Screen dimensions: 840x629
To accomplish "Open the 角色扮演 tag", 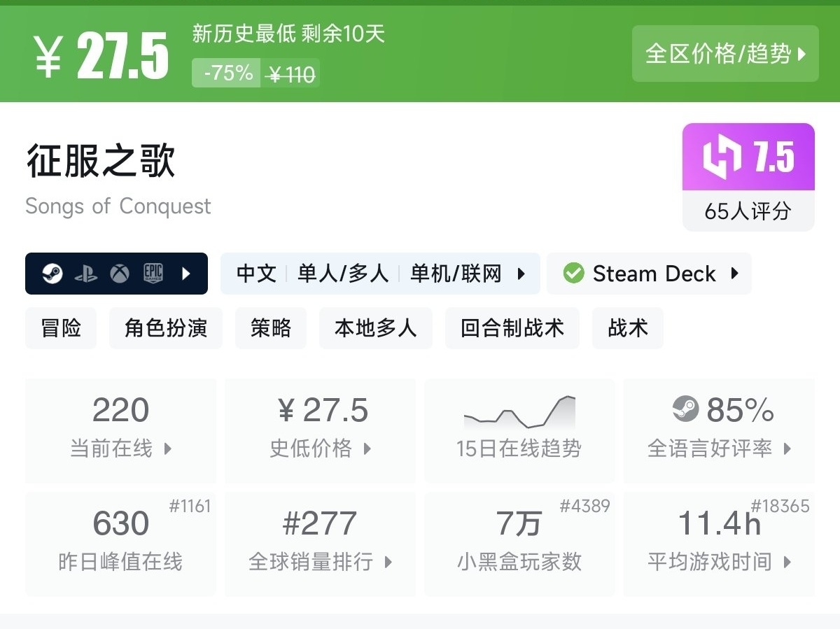I will click(166, 328).
